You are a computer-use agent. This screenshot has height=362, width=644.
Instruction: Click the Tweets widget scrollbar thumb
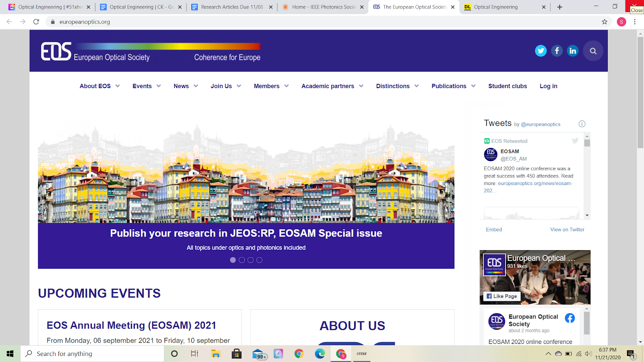point(587,143)
